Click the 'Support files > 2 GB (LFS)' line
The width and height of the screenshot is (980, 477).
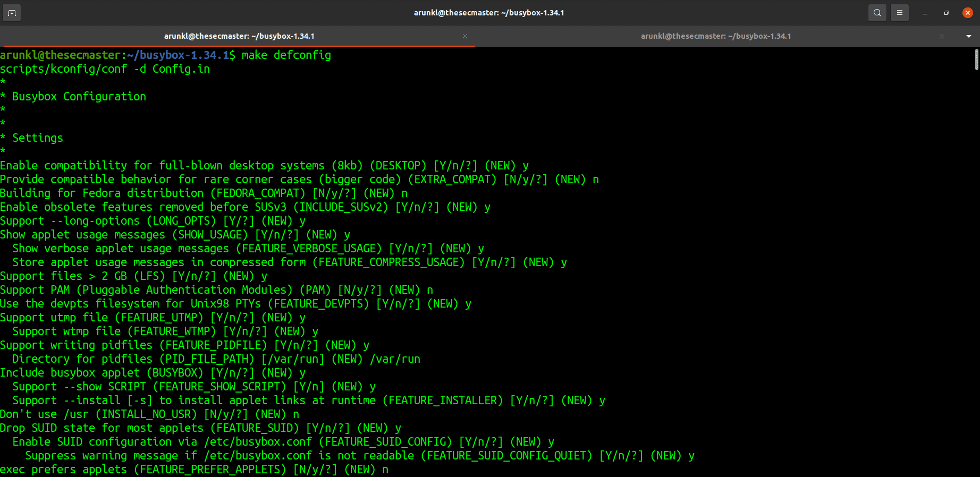(x=134, y=276)
